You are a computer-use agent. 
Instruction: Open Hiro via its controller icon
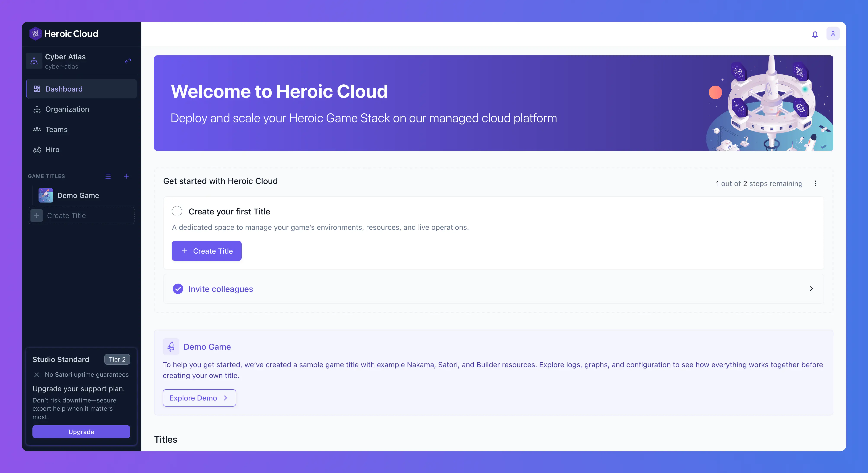[37, 150]
